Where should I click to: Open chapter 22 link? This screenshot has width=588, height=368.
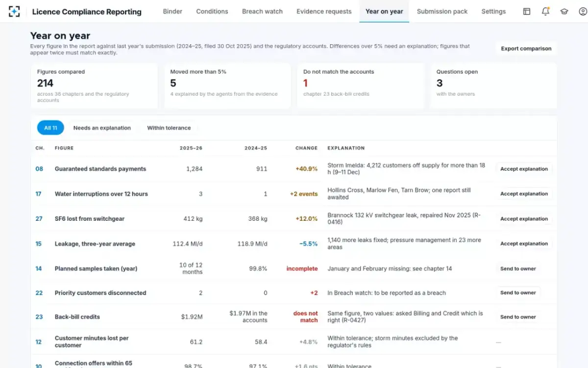pyautogui.click(x=39, y=293)
